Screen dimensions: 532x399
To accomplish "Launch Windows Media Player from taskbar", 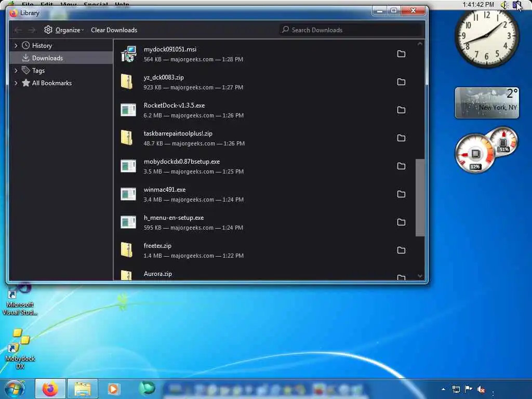I will point(114,389).
